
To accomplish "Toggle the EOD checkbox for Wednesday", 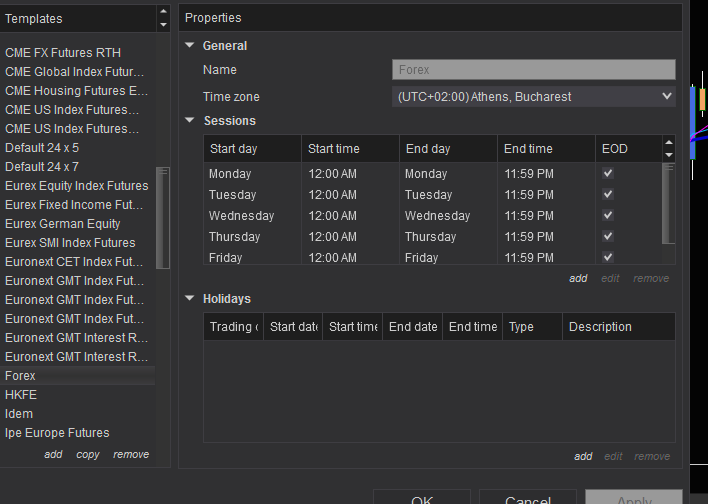I will click(608, 215).
